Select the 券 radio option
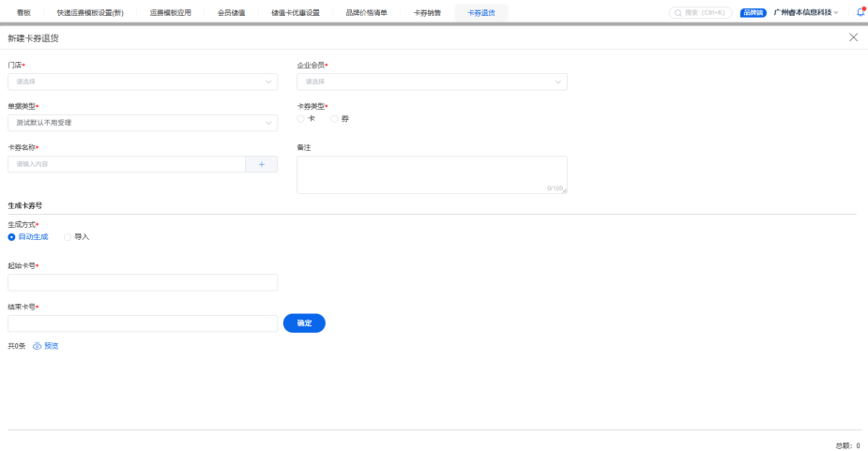This screenshot has height=451, width=868. pos(334,118)
